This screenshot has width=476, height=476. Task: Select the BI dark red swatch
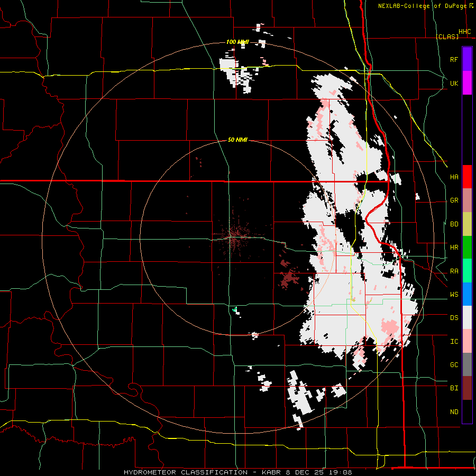pos(467,388)
